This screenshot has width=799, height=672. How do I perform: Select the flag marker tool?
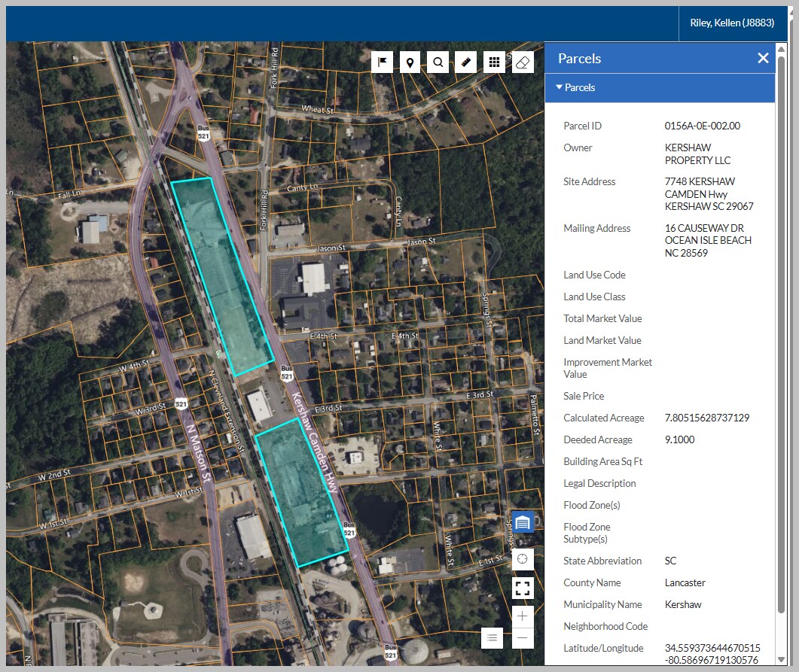(382, 62)
